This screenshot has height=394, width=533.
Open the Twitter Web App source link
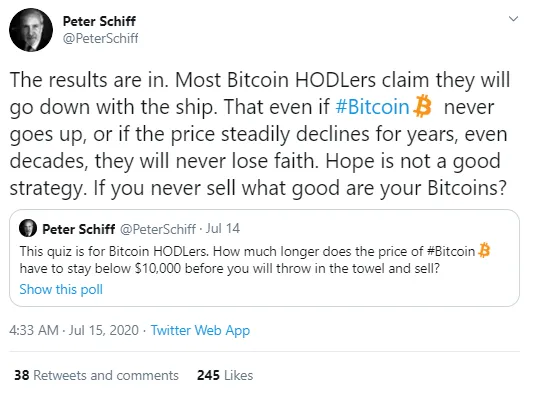click(200, 330)
